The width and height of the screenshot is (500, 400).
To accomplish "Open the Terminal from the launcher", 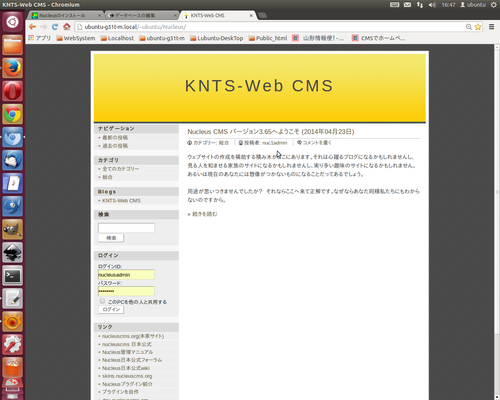I will tap(12, 275).
